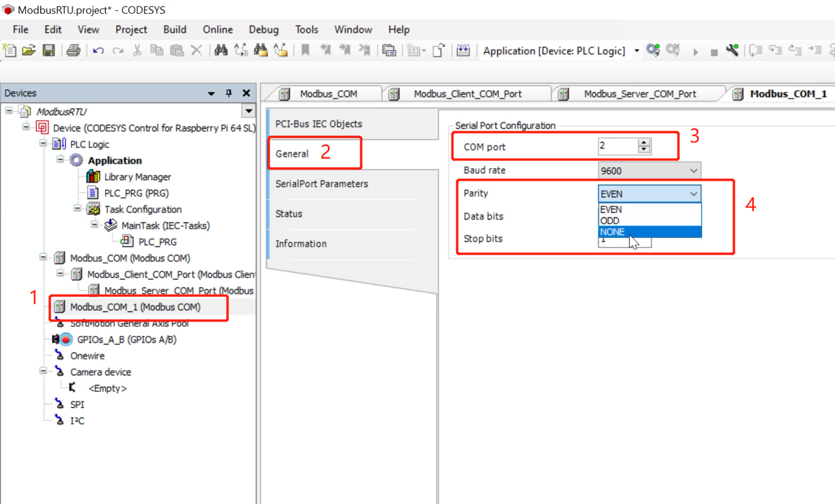Open the Devices panel dropdown arrow
The image size is (835, 504).
click(211, 94)
